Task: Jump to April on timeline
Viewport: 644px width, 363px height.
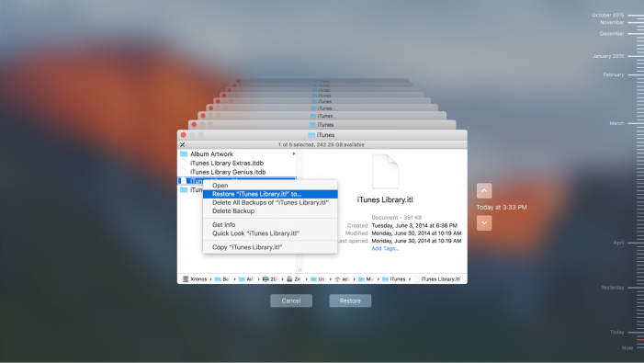Action: click(619, 243)
